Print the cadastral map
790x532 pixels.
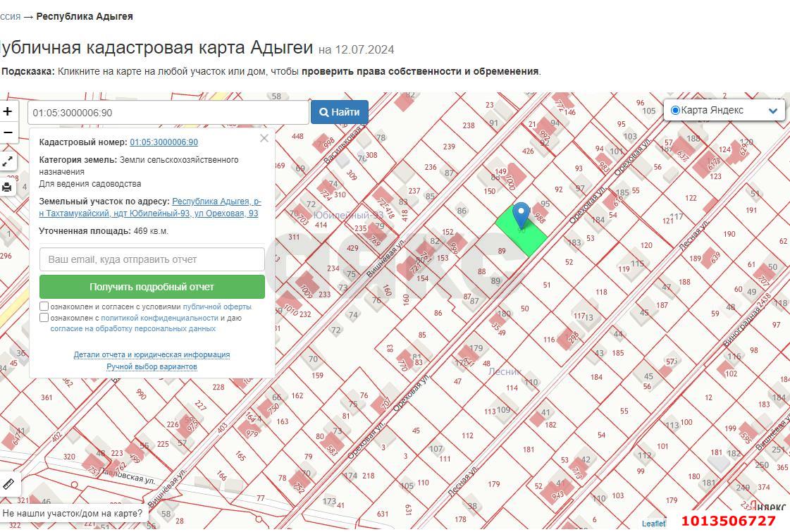click(8, 187)
